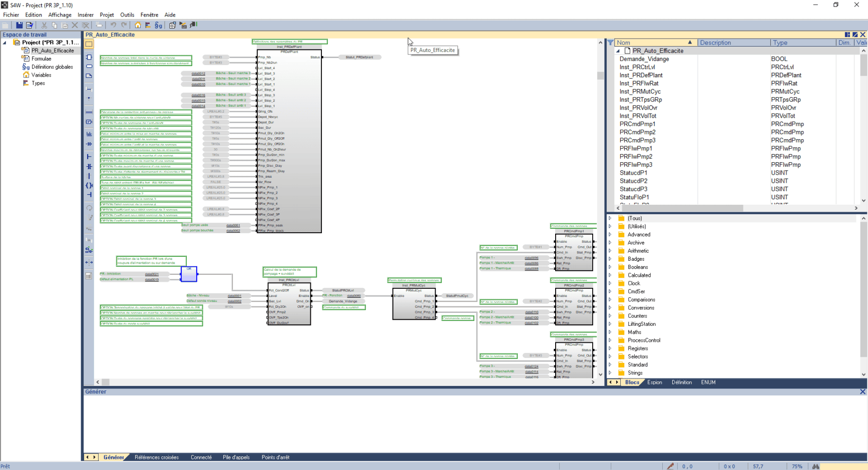The image size is (868, 470).
Task: Redo the last action
Action: (x=124, y=25)
